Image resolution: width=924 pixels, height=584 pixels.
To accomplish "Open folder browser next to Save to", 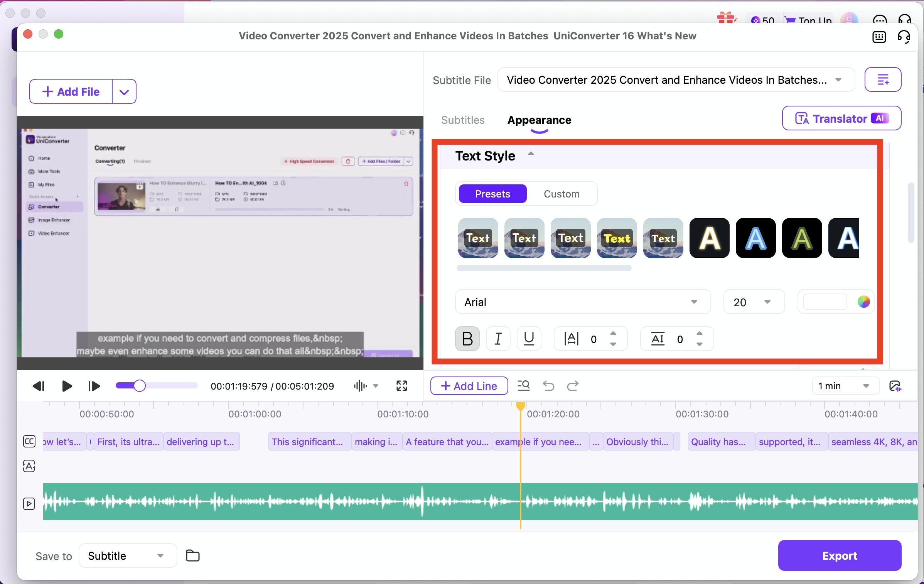I will click(x=192, y=556).
